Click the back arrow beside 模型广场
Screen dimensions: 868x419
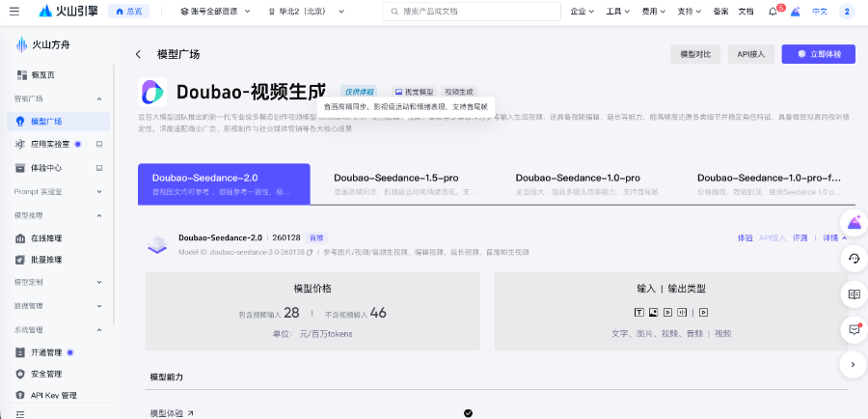point(138,55)
